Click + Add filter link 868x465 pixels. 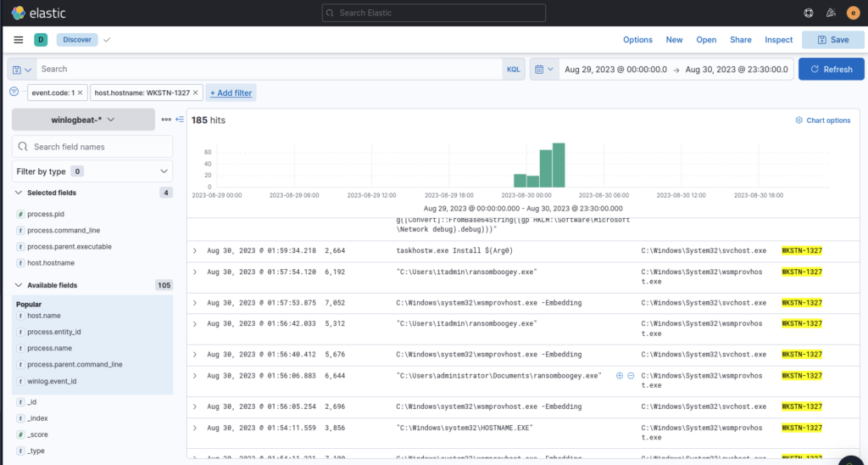tap(231, 92)
